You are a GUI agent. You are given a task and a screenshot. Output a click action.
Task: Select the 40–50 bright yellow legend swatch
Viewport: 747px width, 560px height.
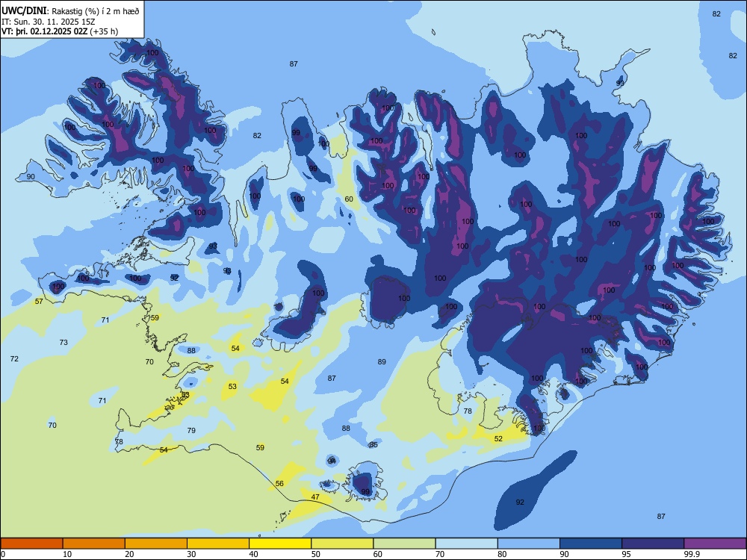pyautogui.click(x=280, y=544)
